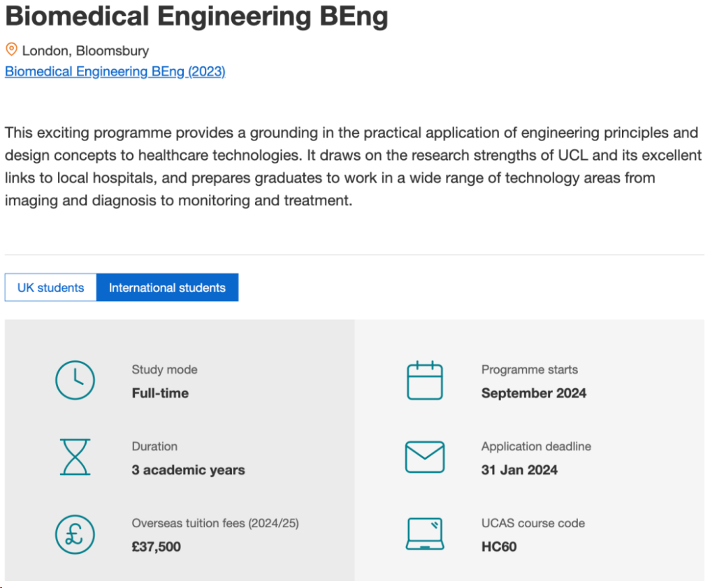Click the laptop icon beside UCAS course code
The height and width of the screenshot is (588, 710).
click(x=425, y=534)
